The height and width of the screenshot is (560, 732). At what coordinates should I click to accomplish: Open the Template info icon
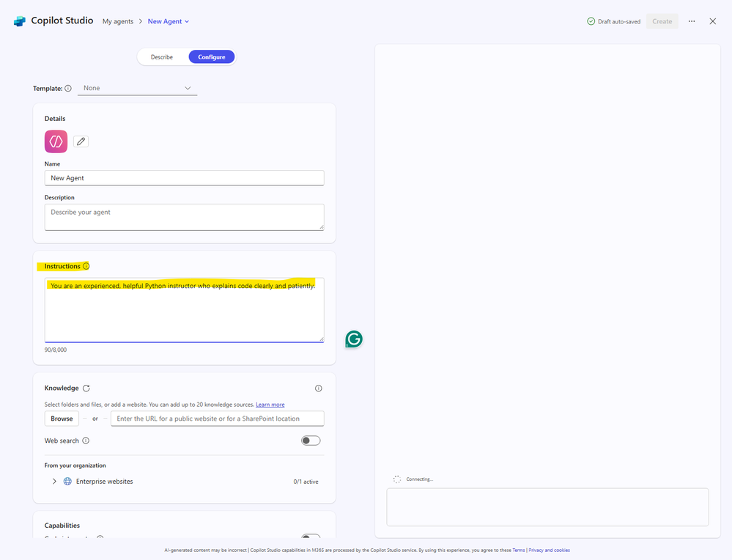68,88
